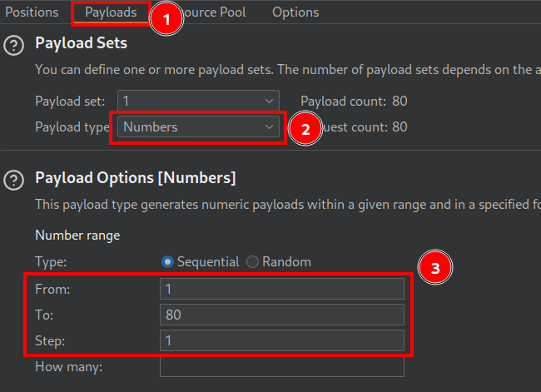The image size is (541, 392).
Task: Open help for Payload Sets section
Action: (x=14, y=46)
